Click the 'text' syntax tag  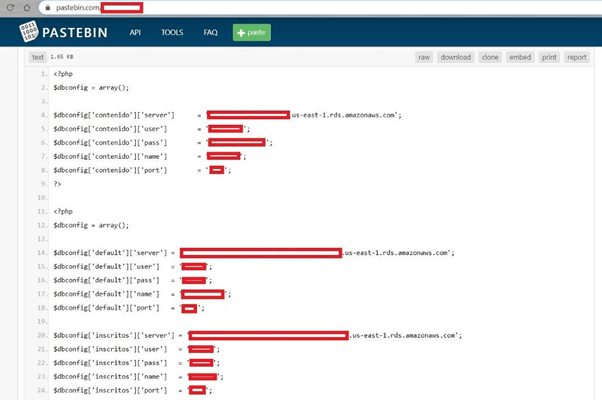37,57
